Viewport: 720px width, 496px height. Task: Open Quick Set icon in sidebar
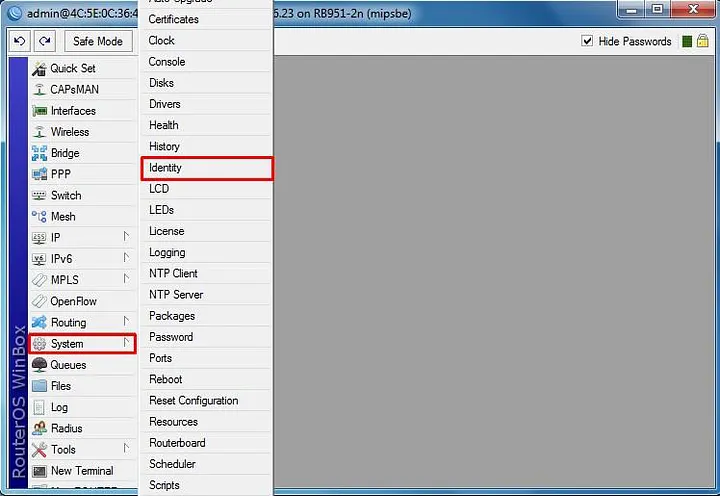pos(39,68)
